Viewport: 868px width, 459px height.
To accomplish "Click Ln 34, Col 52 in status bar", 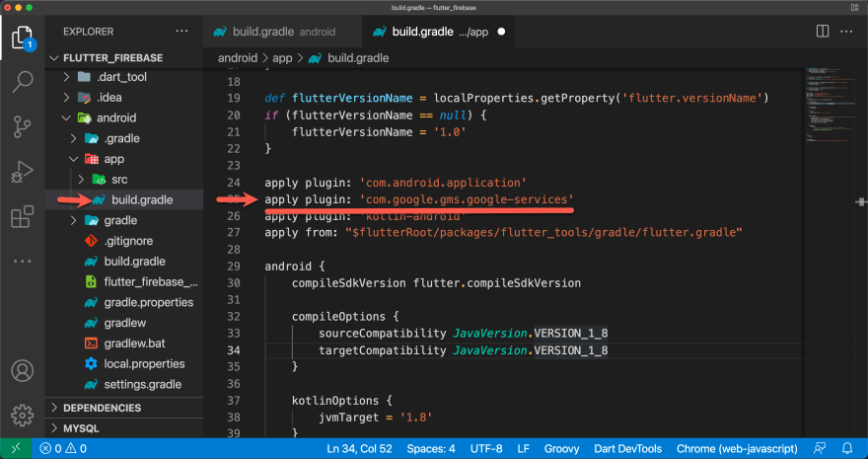I will tap(359, 448).
